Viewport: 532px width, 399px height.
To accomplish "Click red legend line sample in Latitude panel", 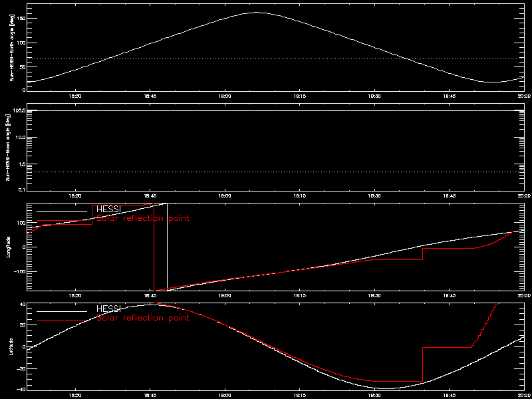I will (x=62, y=321).
